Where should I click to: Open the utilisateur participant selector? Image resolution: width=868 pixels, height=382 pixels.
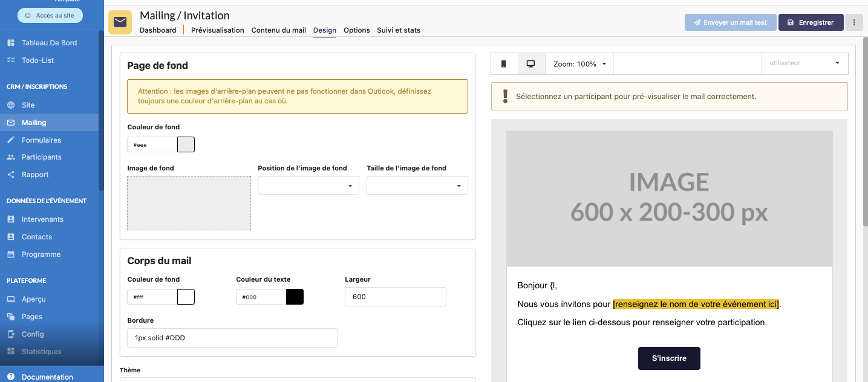pos(804,63)
